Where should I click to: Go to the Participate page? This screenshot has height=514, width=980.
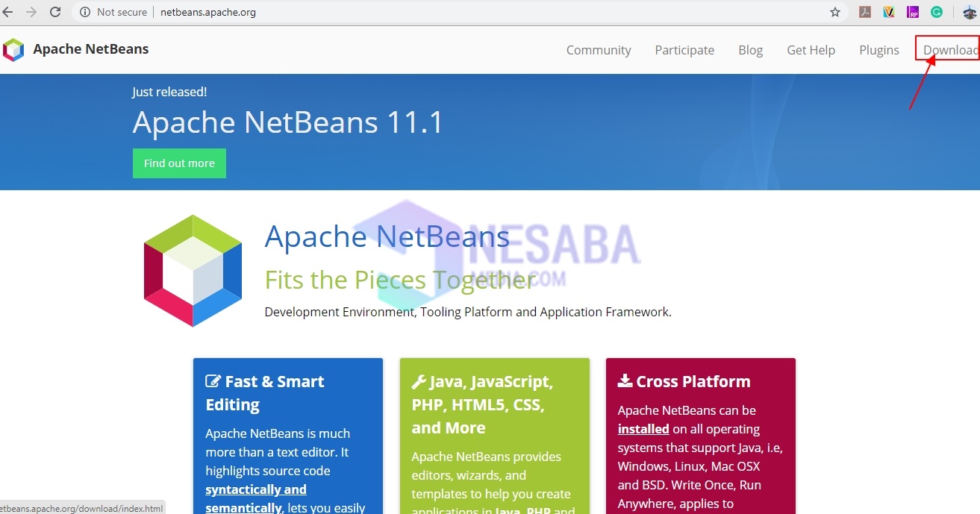[x=684, y=50]
